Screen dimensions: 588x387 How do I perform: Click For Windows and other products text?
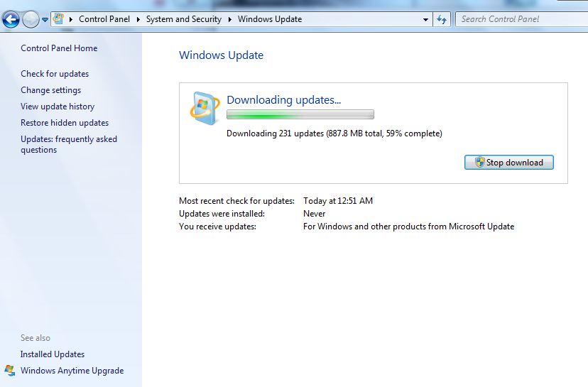409,227
